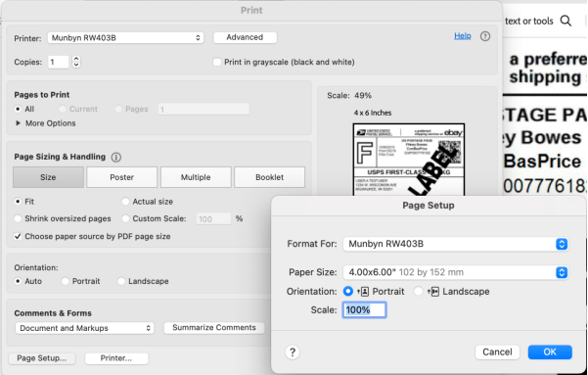This screenshot has width=588, height=375.
Task: Open the Paper Size 4.00x6.00 dropdown
Action: [x=456, y=272]
